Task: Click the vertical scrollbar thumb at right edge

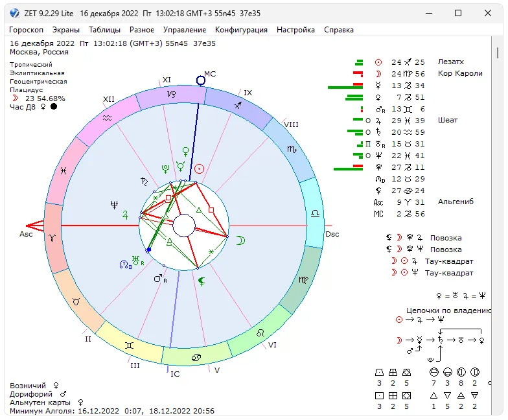Action: (x=498, y=53)
